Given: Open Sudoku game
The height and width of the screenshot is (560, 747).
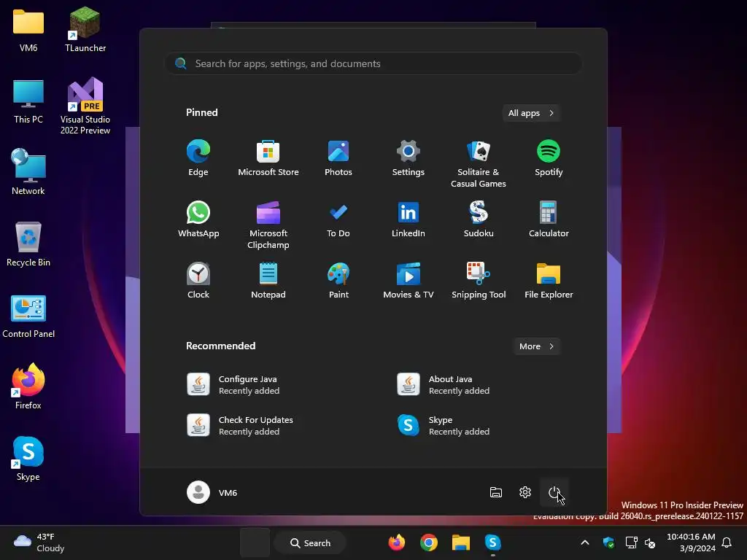Looking at the screenshot, I should click(479, 219).
